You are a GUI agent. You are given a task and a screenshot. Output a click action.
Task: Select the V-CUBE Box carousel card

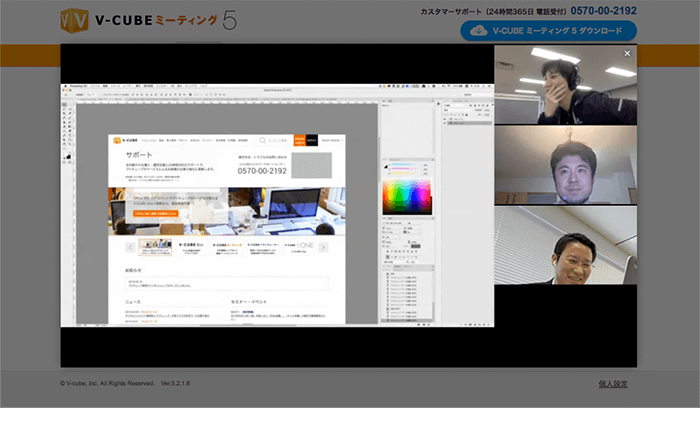pyautogui.click(x=191, y=247)
